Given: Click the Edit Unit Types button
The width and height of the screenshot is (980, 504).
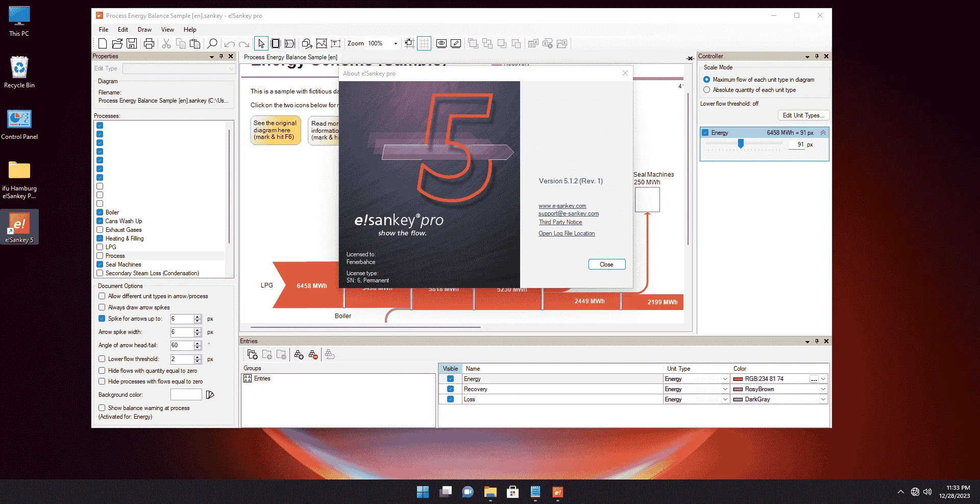Looking at the screenshot, I should (x=803, y=115).
